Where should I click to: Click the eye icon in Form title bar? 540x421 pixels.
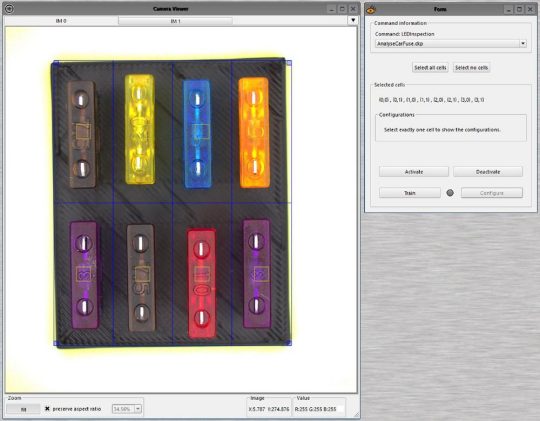(x=371, y=10)
